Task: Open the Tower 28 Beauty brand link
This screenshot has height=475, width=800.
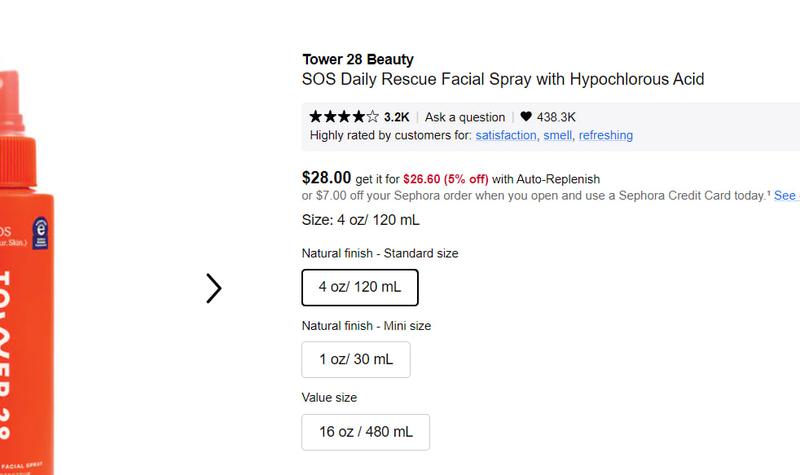Action: point(357,59)
